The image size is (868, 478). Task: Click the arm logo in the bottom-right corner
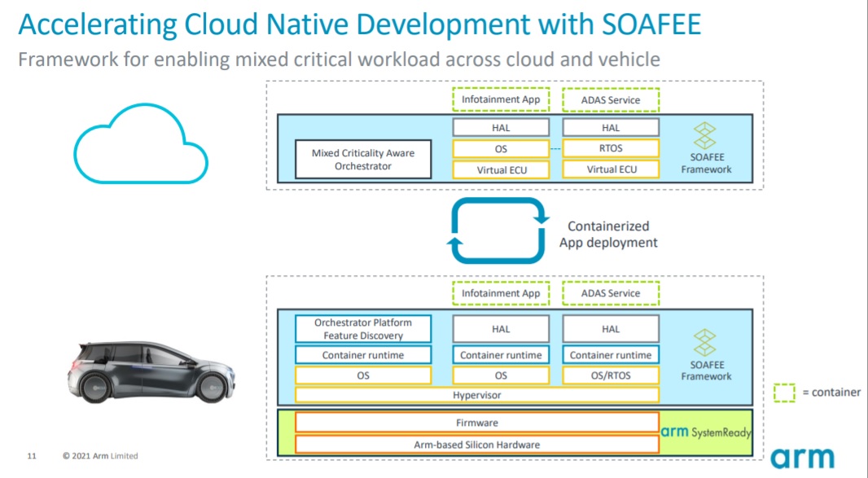802,458
